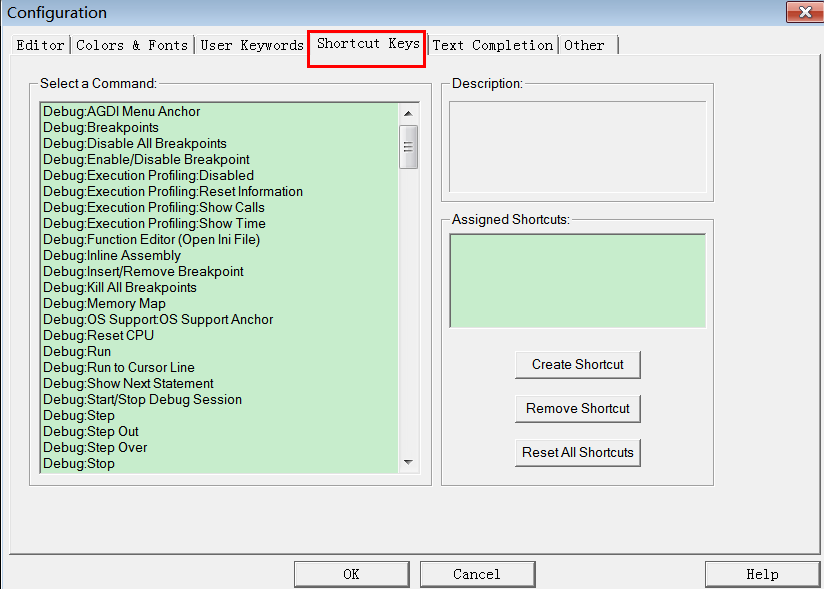The image size is (824, 589).
Task: Click the Remove Shortcut button
Action: (x=577, y=408)
